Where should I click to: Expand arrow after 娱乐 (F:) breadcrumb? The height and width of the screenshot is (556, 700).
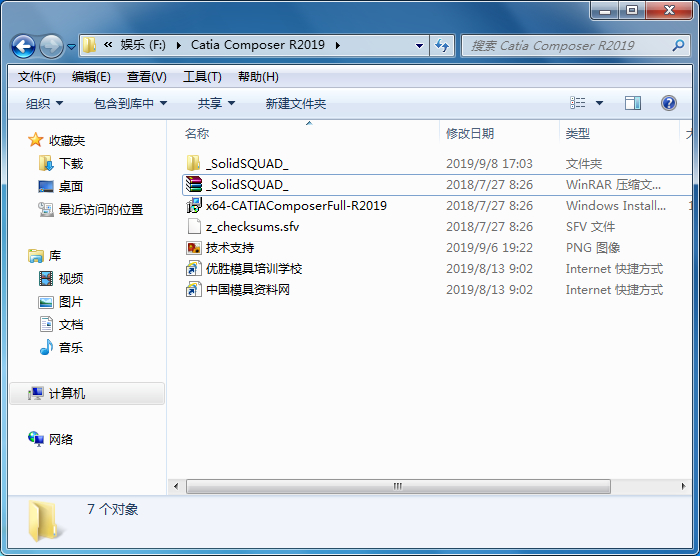coord(179,45)
